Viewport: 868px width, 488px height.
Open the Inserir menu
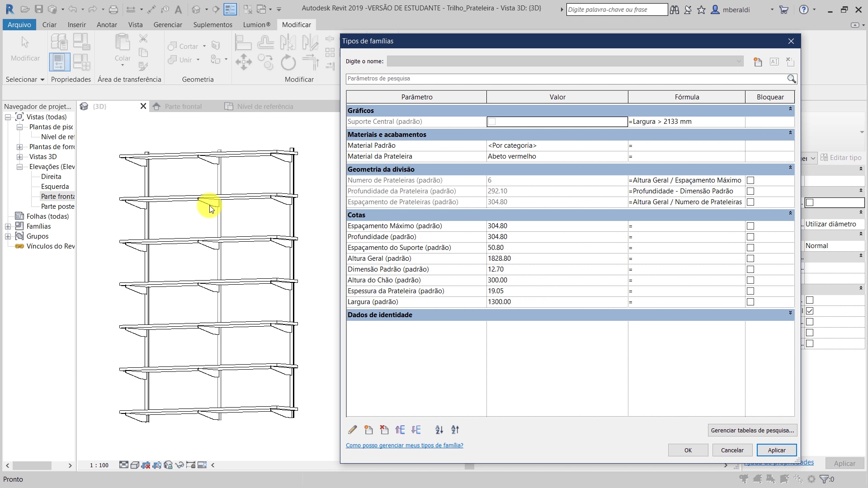77,24
